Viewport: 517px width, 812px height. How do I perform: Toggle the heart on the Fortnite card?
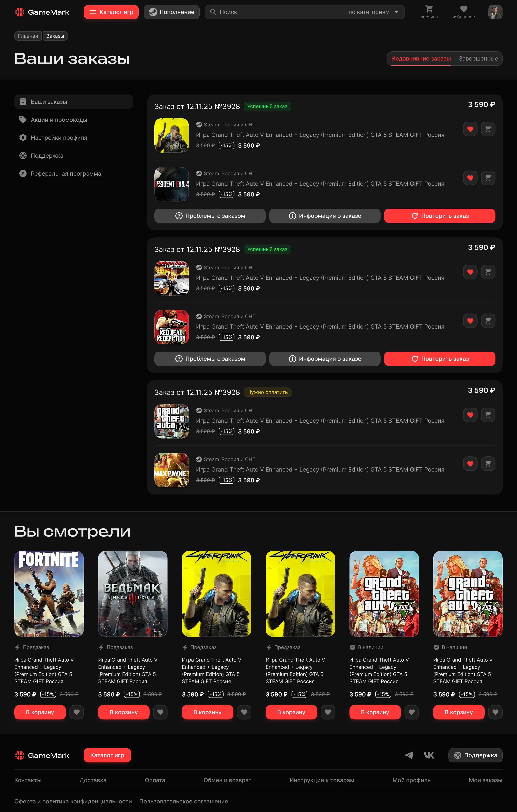(x=76, y=712)
